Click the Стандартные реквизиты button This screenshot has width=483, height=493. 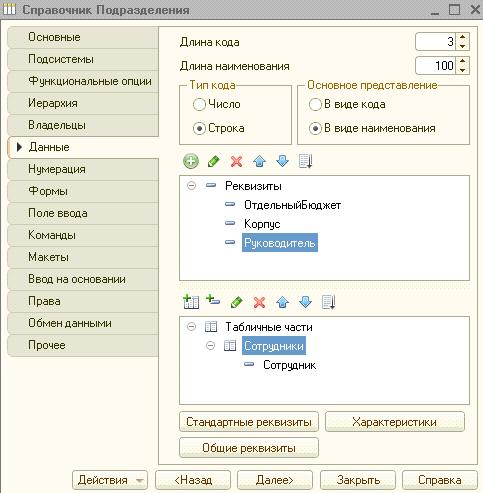249,422
